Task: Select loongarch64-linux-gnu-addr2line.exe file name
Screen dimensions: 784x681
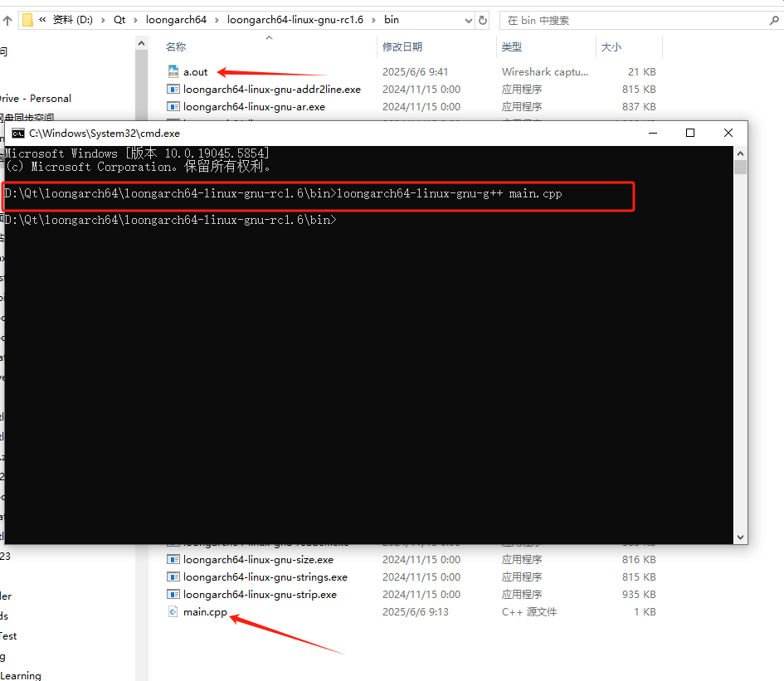Action: [272, 90]
